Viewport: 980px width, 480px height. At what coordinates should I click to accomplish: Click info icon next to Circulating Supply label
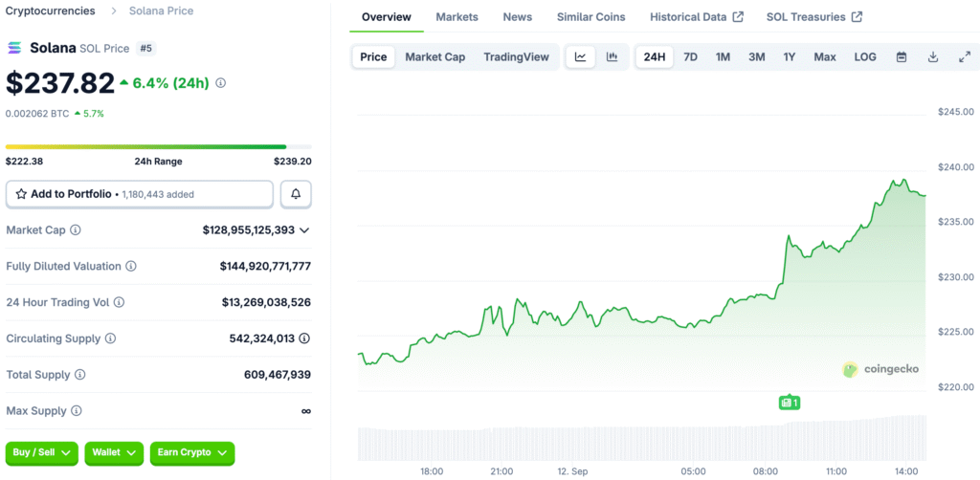click(x=111, y=338)
